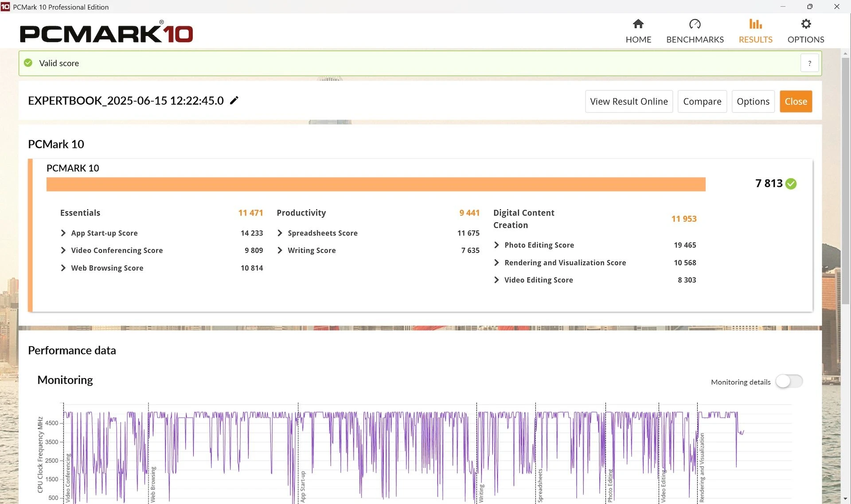Viewport: 851px width, 504px height.
Task: Click the Spreadsheets marker in chart
Action: pos(540,485)
